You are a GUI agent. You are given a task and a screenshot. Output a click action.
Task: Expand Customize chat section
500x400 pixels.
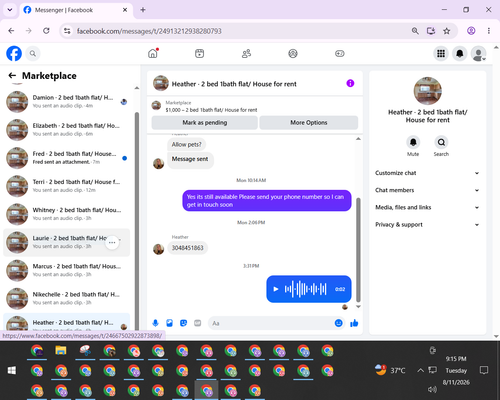click(427, 173)
